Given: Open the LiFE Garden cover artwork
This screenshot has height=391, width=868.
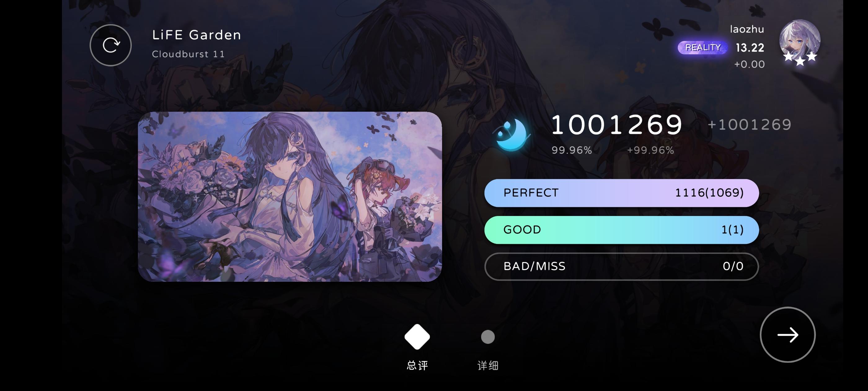Looking at the screenshot, I should 290,197.
